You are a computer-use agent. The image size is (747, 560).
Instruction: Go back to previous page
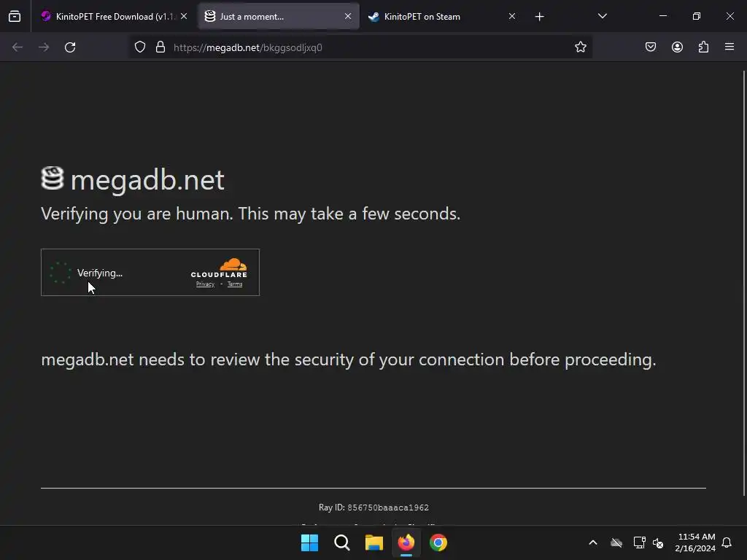point(18,47)
